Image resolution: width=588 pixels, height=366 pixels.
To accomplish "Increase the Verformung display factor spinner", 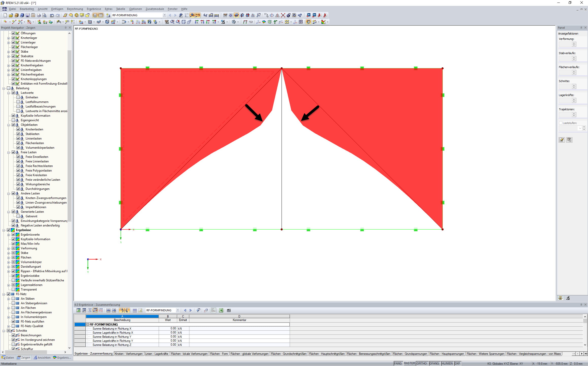I will (x=574, y=43).
